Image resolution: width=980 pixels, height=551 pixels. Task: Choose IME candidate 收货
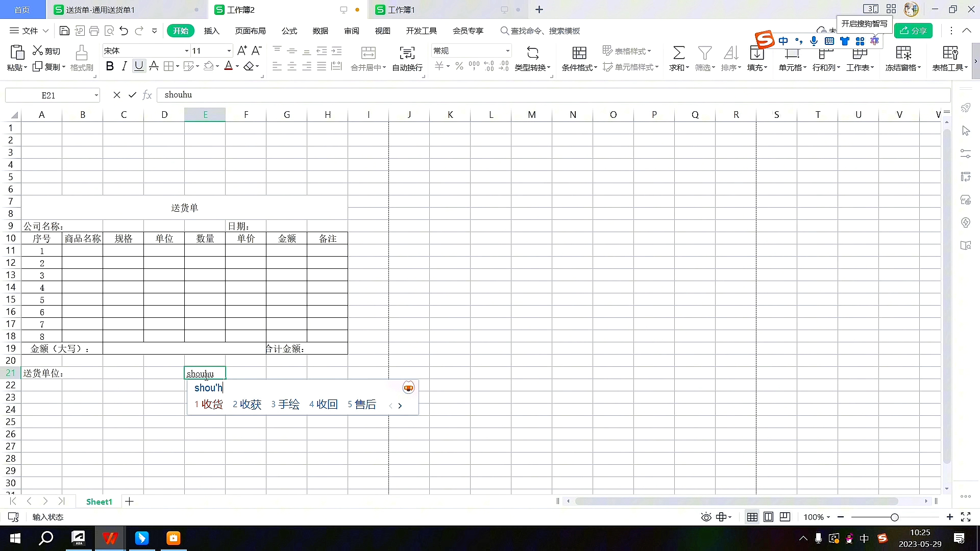(211, 405)
